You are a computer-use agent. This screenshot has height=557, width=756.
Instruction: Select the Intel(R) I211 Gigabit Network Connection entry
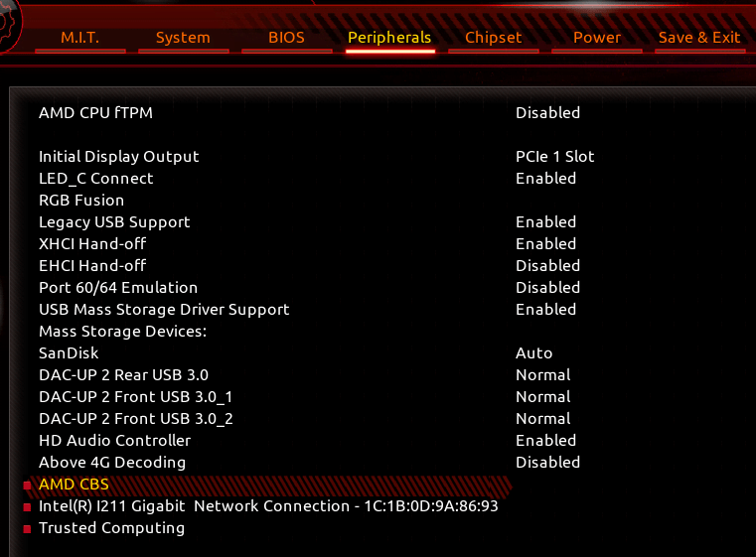(268, 506)
